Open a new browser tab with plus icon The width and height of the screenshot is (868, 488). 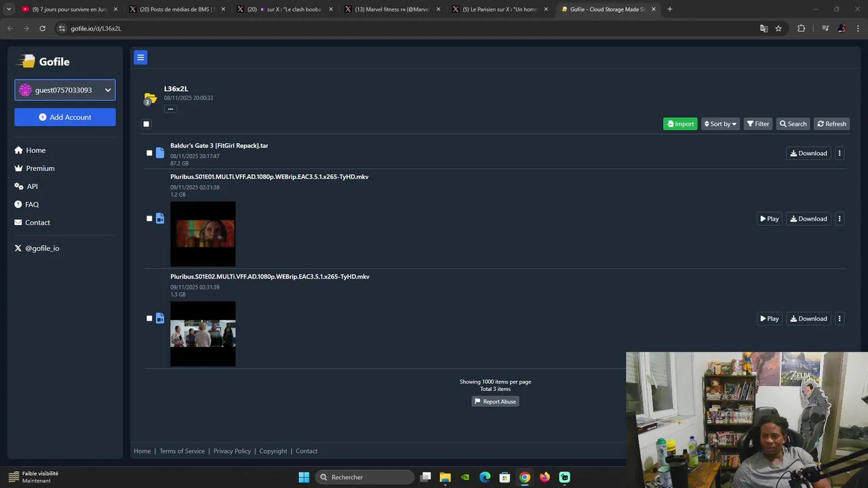669,9
